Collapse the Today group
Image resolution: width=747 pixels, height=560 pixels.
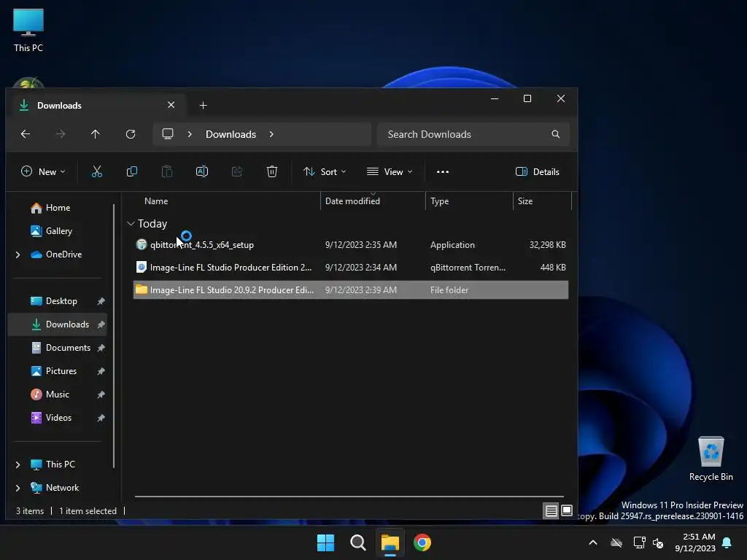(131, 224)
